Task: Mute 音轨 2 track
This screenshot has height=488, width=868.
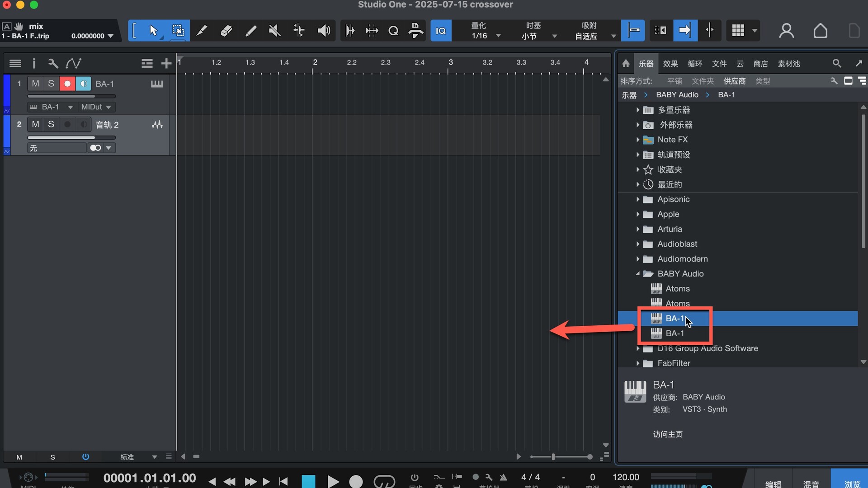Action: 36,124
